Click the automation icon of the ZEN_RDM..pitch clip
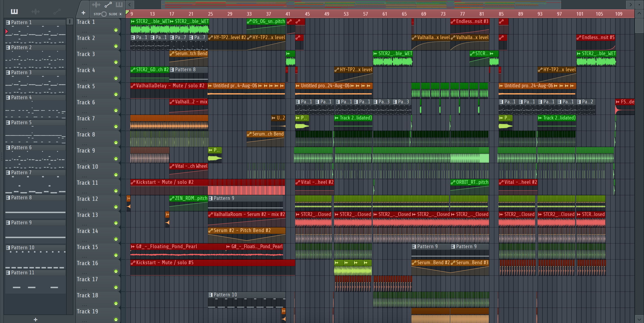Viewport: 644px width, 323px height. [x=172, y=199]
